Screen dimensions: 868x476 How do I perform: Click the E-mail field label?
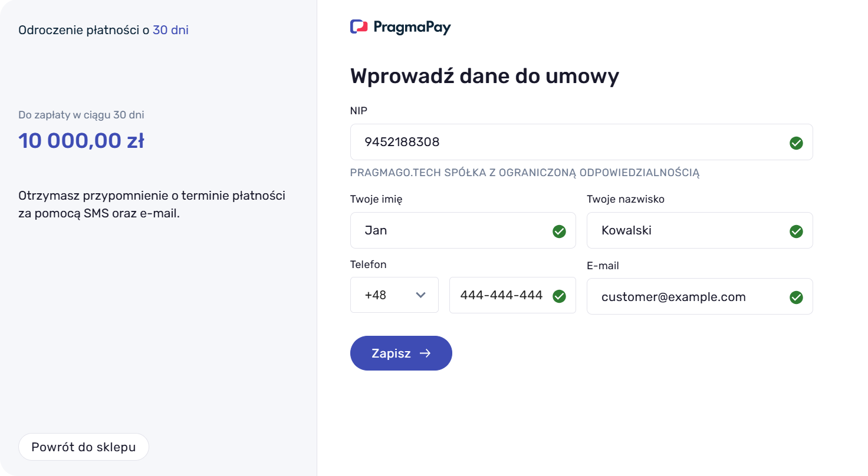tap(603, 266)
